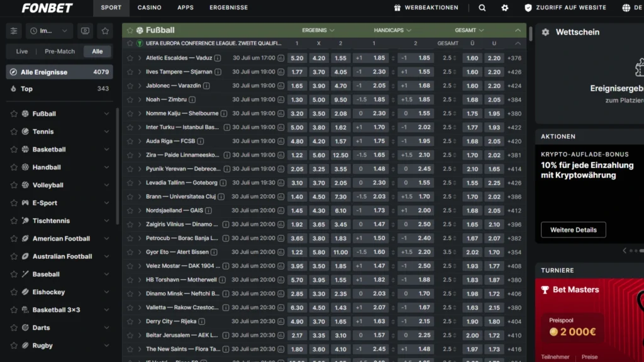Toggle favorite star for Handball in sidebar

click(x=14, y=167)
